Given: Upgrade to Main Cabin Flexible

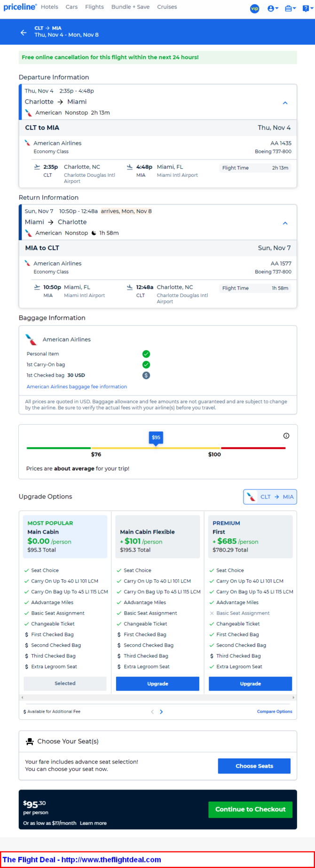Looking at the screenshot, I should 157,684.
